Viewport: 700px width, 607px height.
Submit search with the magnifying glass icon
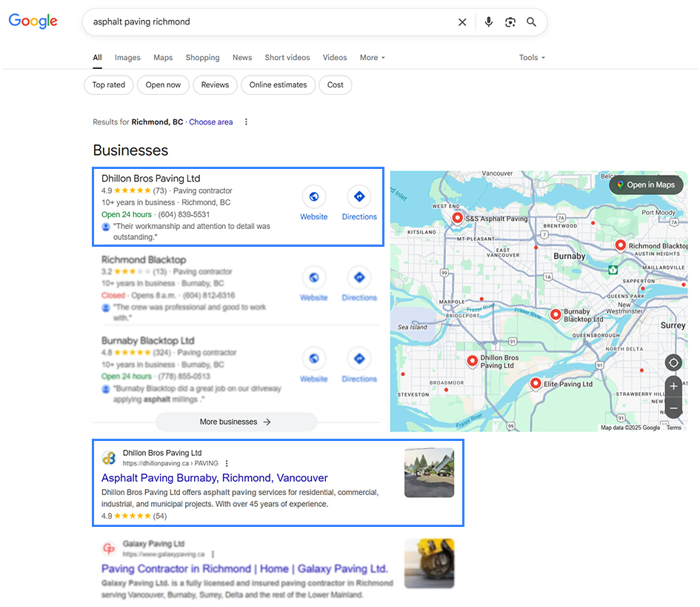[x=531, y=22]
